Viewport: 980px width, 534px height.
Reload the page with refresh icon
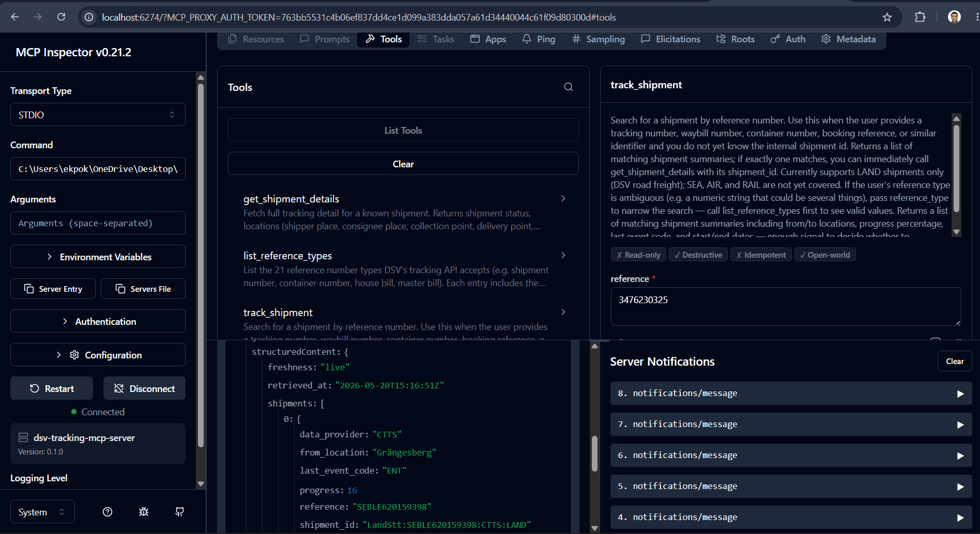pos(61,17)
